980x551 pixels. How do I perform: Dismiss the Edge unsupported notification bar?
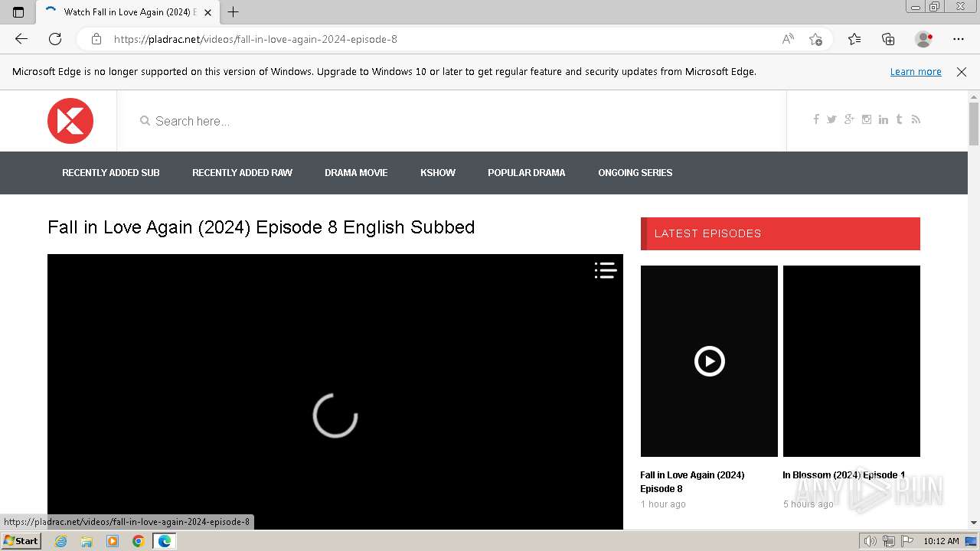coord(962,72)
